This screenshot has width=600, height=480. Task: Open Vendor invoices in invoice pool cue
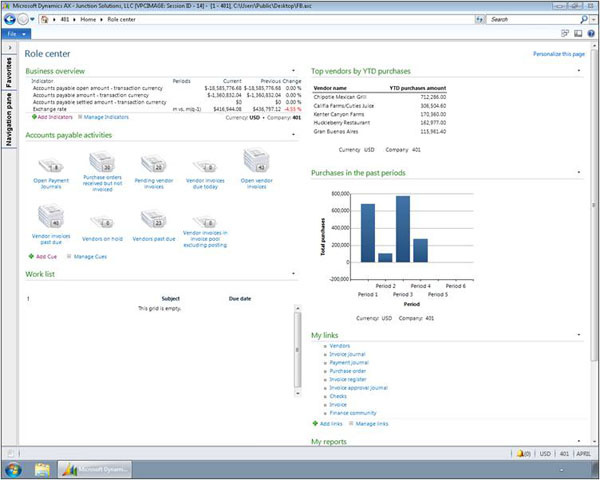click(x=205, y=222)
